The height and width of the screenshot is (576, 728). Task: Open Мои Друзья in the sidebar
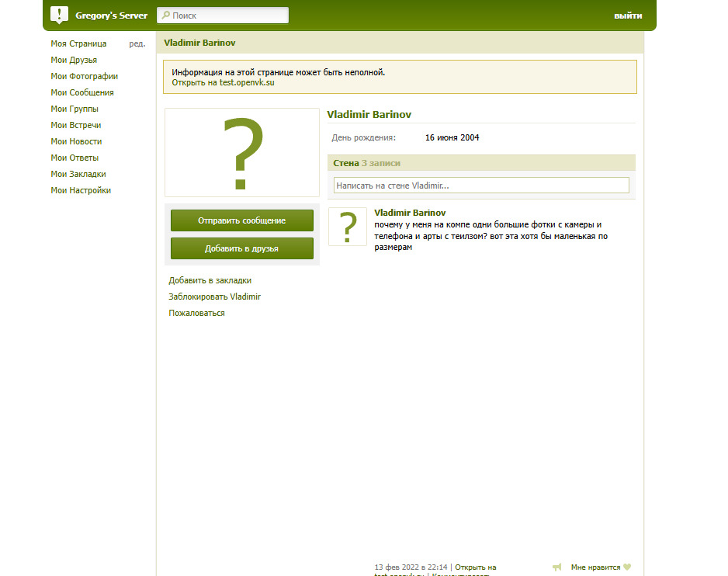point(74,60)
